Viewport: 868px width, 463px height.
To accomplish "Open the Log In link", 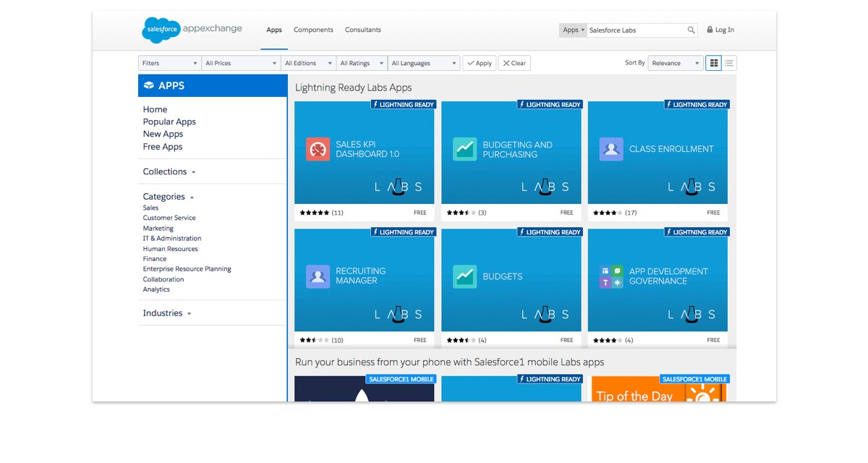I will pyautogui.click(x=720, y=30).
